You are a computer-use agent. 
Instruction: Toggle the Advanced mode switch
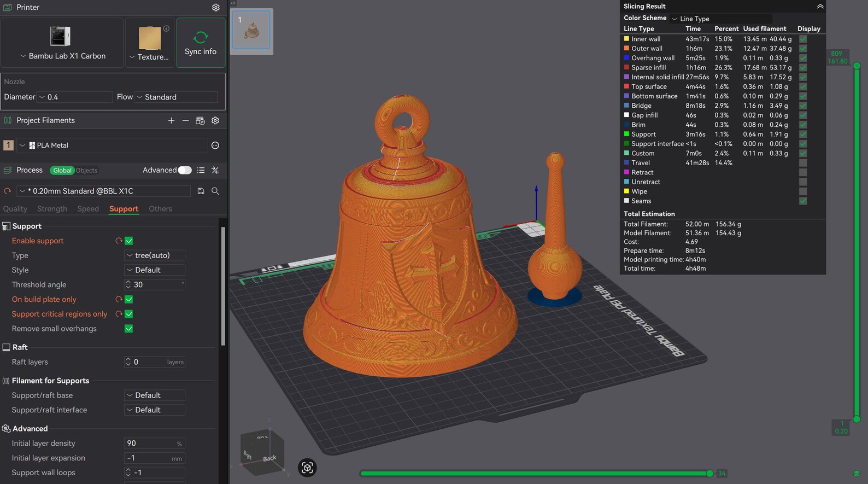[x=185, y=170]
